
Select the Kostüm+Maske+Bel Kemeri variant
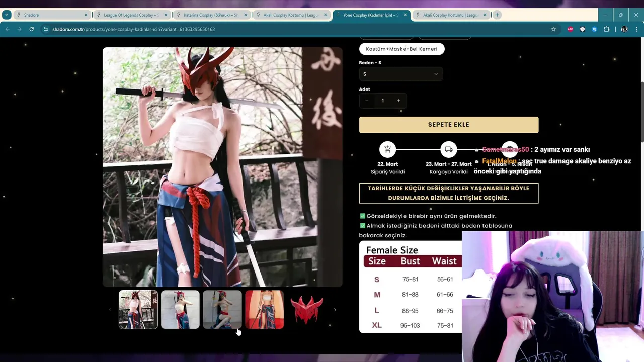click(x=401, y=49)
